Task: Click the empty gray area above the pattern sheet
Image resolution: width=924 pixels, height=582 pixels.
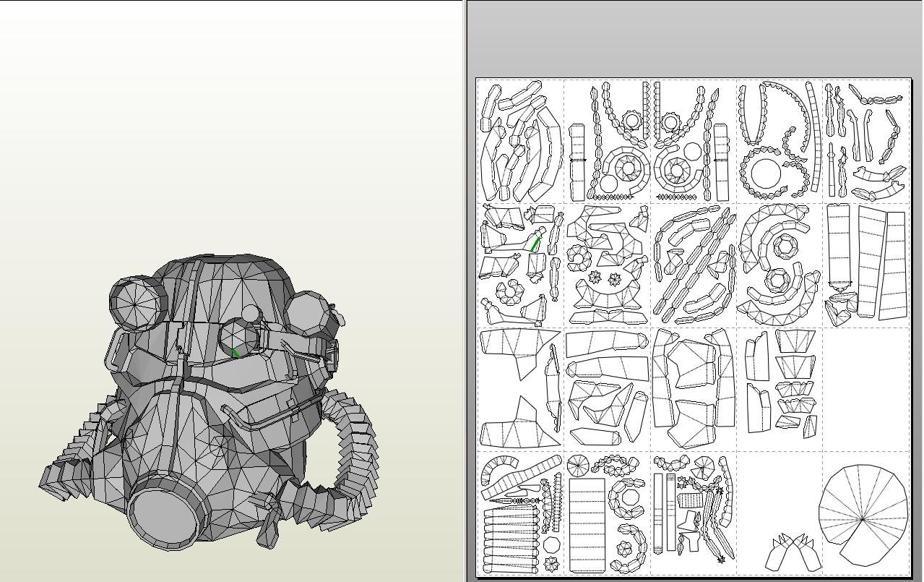Action: (x=694, y=36)
